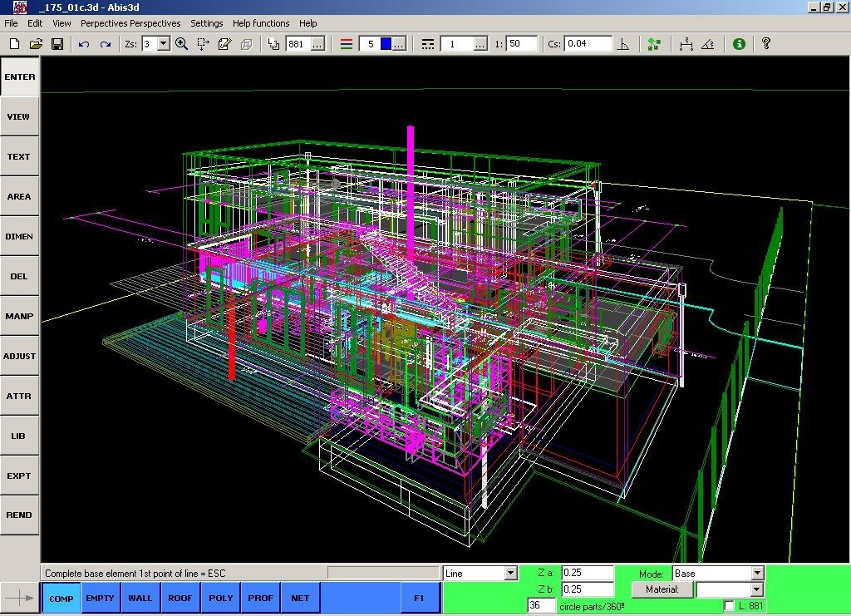Select the WALL construction mode
The image size is (851, 616).
point(140,598)
